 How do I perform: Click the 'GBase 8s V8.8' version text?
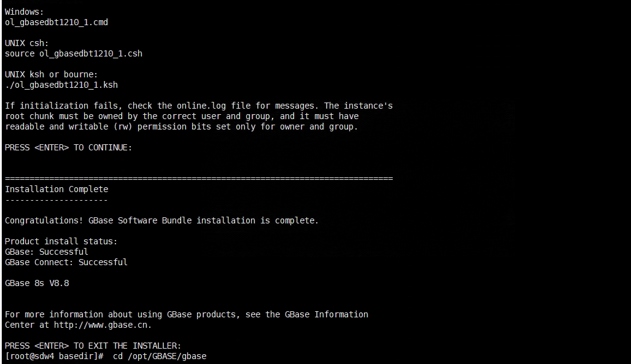pos(37,284)
